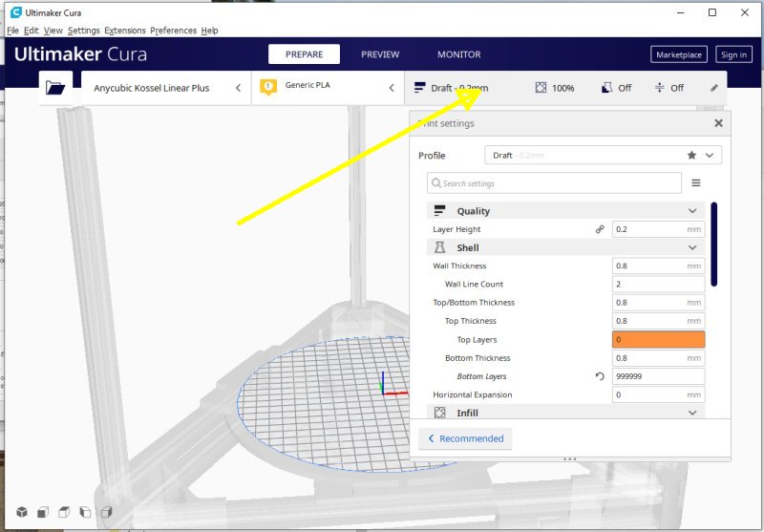Switch to the PREVIEW stage
764x532 pixels.
380,54
